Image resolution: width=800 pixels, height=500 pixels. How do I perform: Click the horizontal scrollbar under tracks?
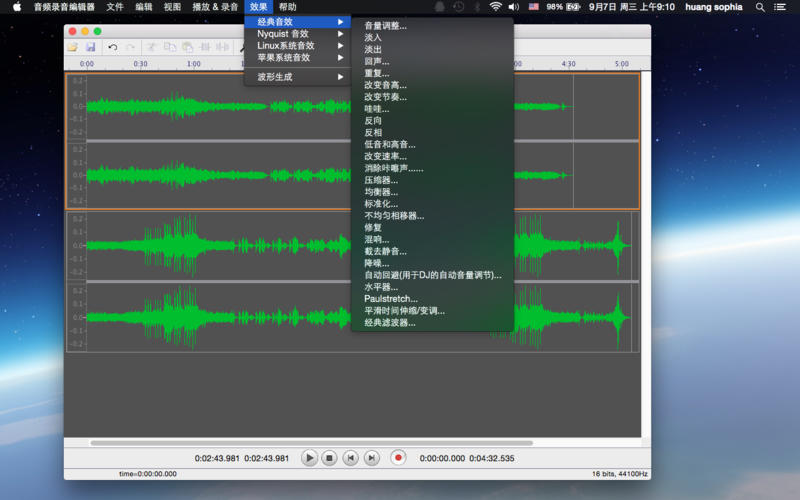(x=311, y=443)
